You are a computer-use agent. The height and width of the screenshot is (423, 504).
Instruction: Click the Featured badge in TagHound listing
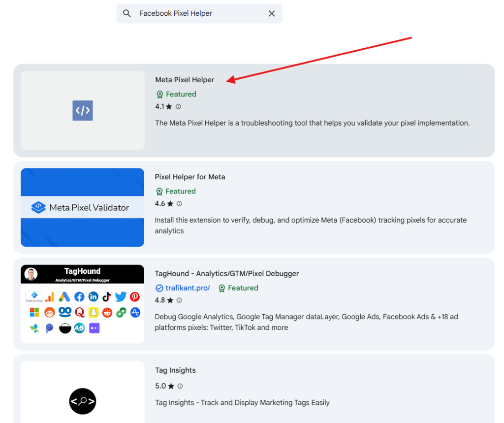[238, 288]
